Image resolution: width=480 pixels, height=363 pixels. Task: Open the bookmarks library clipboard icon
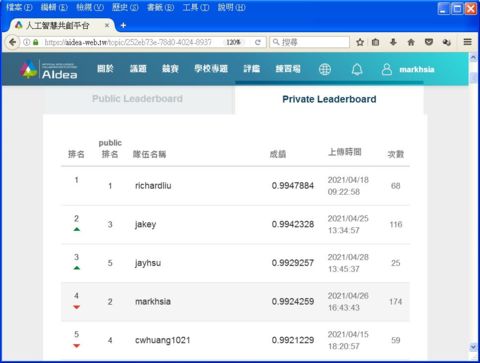[x=376, y=42]
